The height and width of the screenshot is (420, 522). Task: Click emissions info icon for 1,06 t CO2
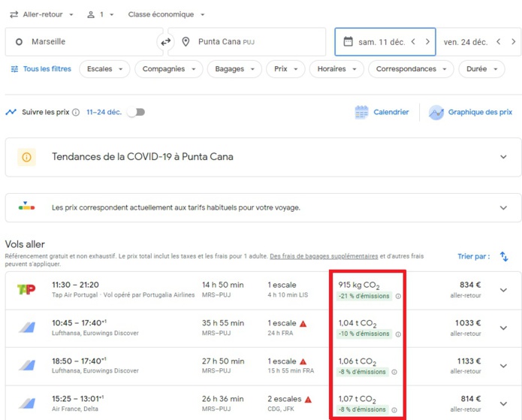click(394, 372)
